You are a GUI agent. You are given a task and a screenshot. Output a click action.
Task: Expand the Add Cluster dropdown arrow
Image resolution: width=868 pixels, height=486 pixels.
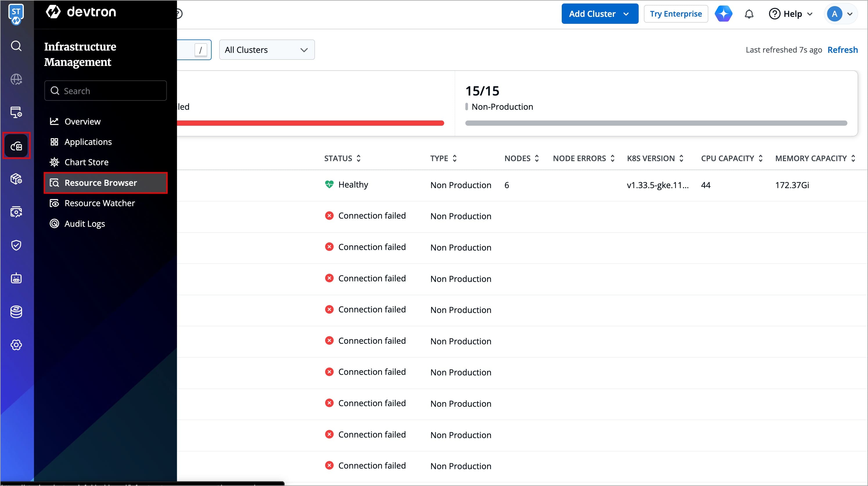click(626, 14)
